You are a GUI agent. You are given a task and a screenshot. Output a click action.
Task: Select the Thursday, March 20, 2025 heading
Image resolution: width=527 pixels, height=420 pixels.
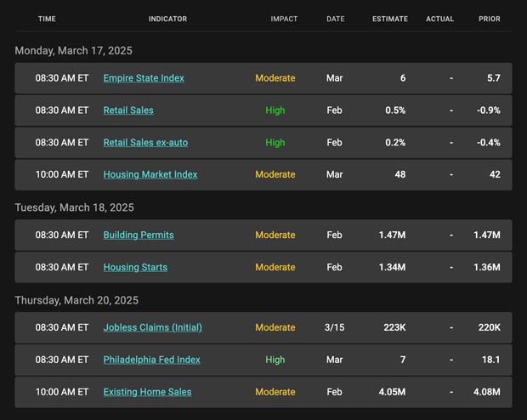point(76,300)
